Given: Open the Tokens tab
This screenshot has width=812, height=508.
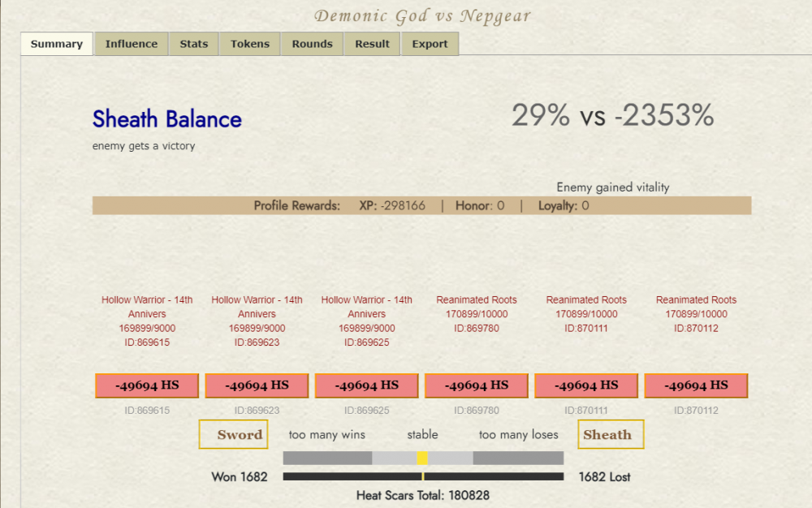Looking at the screenshot, I should coord(250,44).
